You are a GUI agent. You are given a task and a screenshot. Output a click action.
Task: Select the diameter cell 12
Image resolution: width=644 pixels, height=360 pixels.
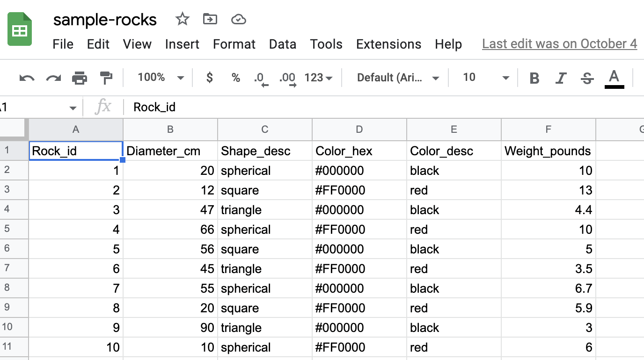[x=170, y=190]
